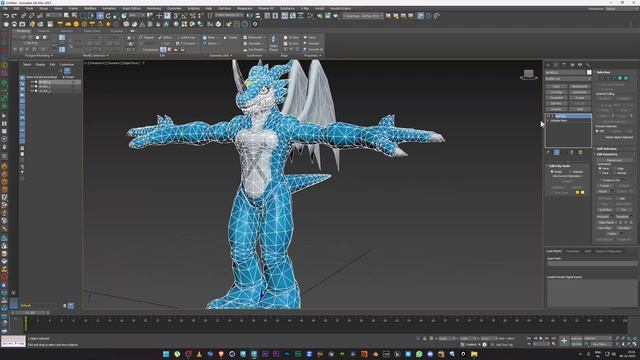This screenshot has width=640, height=360.
Task: Open the Windows Start menu
Action: [x=166, y=354]
